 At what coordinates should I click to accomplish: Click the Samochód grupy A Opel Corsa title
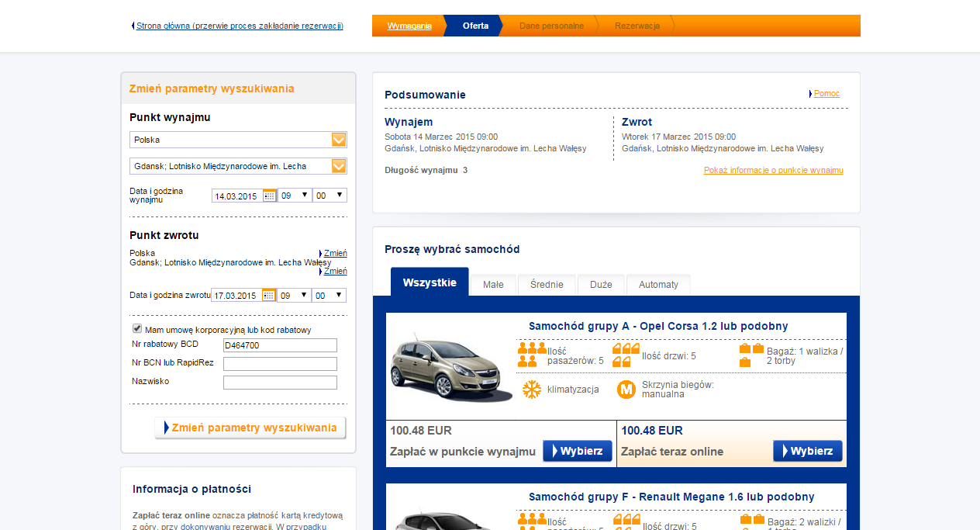coord(658,327)
